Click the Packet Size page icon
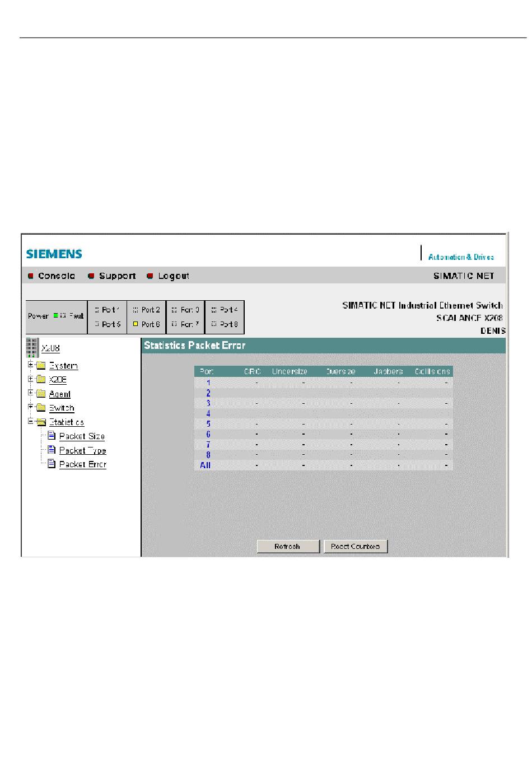Viewport: 532px width, 783px height. tap(52, 435)
